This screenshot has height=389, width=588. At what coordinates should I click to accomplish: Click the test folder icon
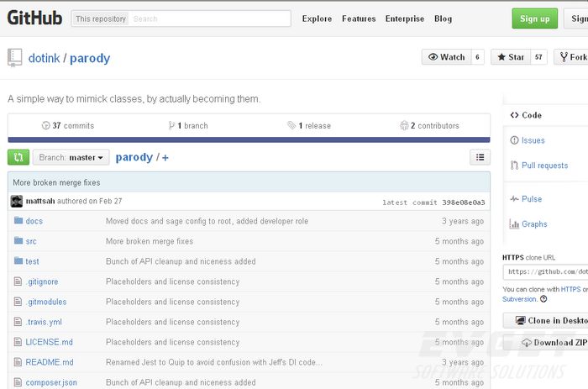(18, 260)
